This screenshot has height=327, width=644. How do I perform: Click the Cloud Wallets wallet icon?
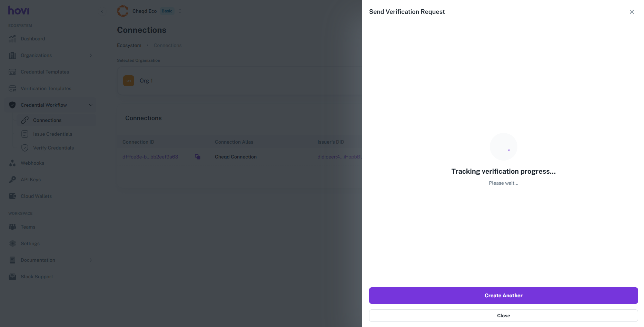(x=12, y=196)
